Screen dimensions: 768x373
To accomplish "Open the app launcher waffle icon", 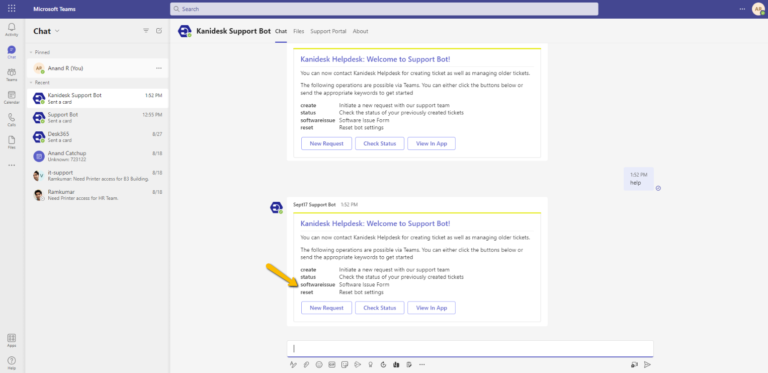I will click(x=11, y=9).
